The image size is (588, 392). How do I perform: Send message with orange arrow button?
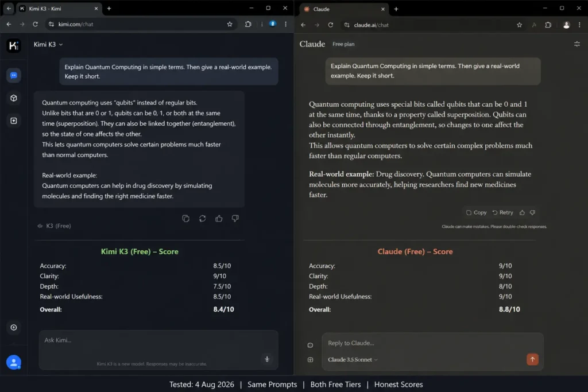tap(532, 359)
